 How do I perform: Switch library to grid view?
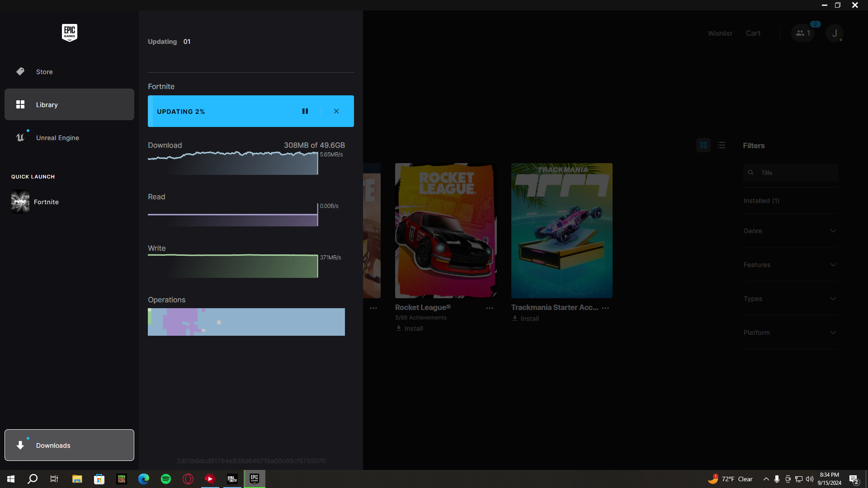[x=703, y=145]
